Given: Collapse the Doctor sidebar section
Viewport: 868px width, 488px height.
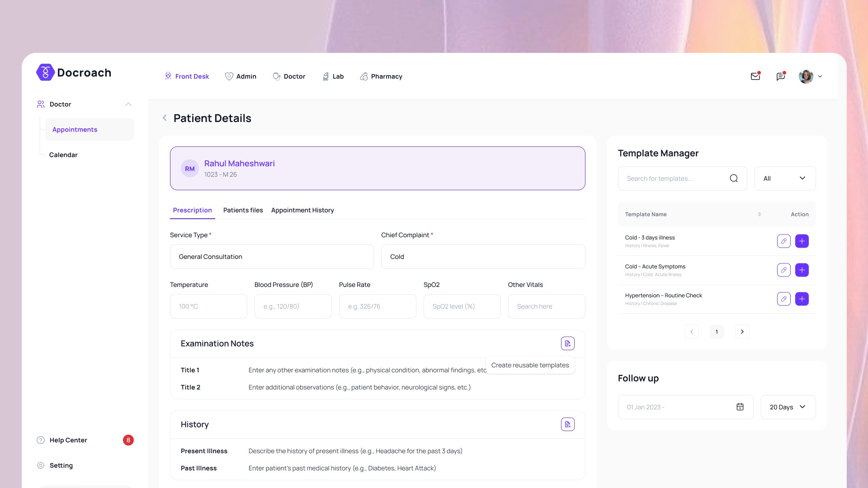Looking at the screenshot, I should [128, 104].
